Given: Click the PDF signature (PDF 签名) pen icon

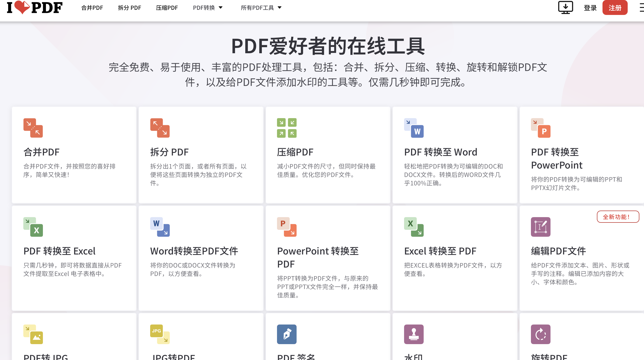Looking at the screenshot, I should click(x=287, y=334).
